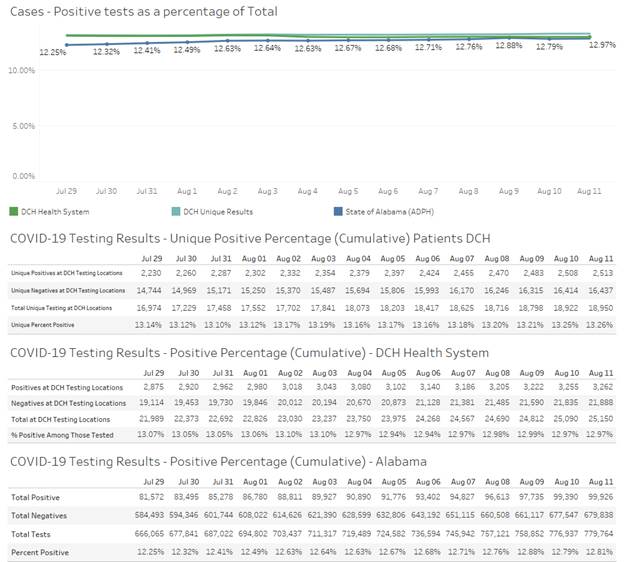The image size is (624, 562).
Task: Click the 12.41% chart data label
Action: pos(147,51)
